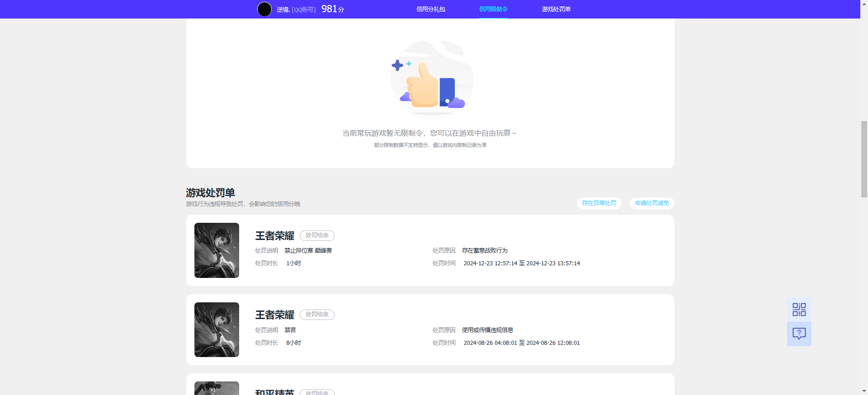Click the page vertical scrollbar thumb

(x=864, y=159)
